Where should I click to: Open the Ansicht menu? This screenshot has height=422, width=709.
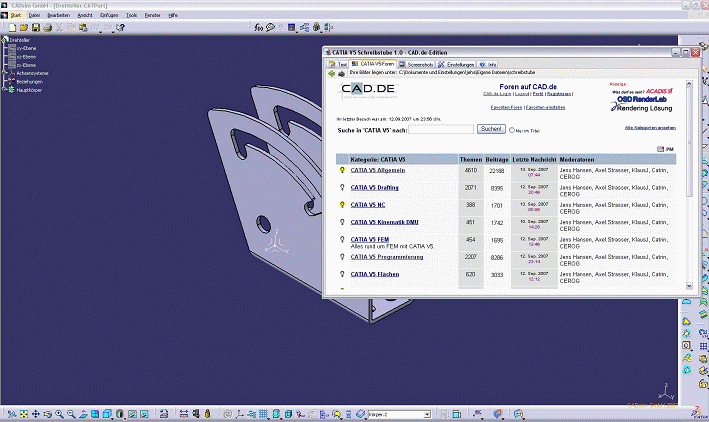pos(85,15)
